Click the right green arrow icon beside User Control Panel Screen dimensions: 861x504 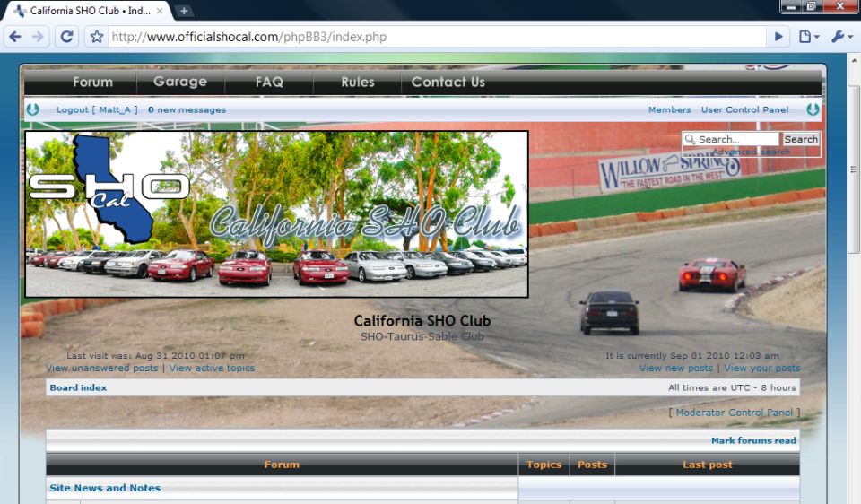[813, 109]
